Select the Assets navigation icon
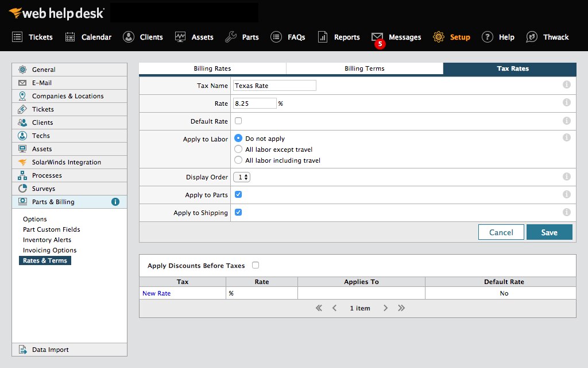 click(x=181, y=36)
